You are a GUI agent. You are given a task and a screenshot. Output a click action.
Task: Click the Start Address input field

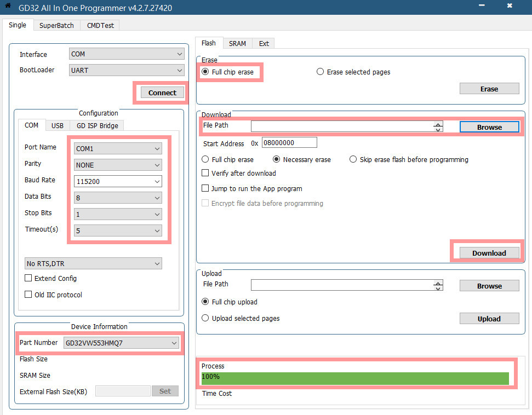(x=289, y=142)
